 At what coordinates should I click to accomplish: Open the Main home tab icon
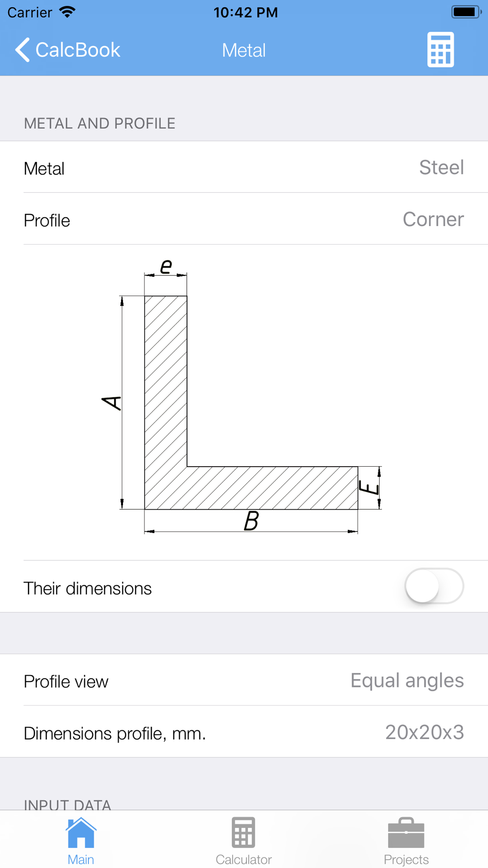point(81,833)
